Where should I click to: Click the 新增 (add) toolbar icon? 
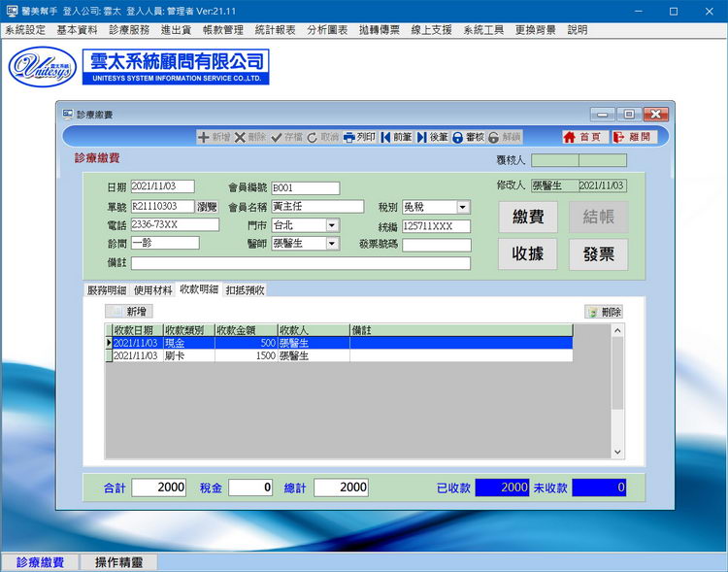(x=215, y=137)
